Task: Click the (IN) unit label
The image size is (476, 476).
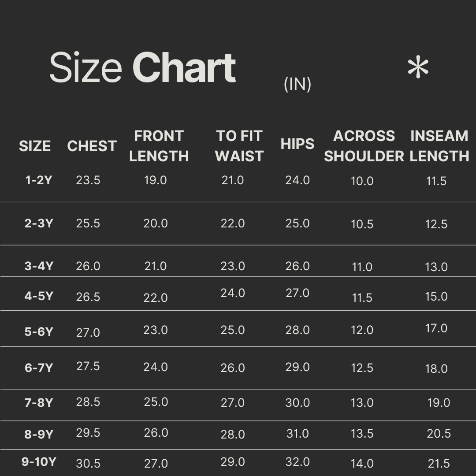Action: click(297, 84)
